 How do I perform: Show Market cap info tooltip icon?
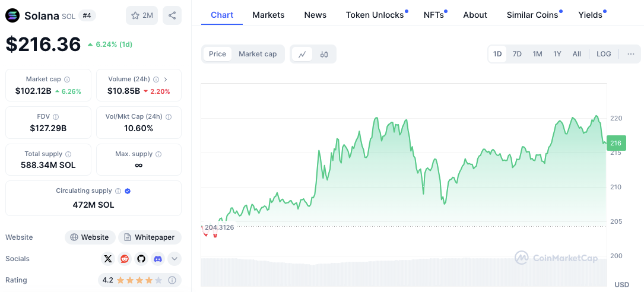(x=67, y=80)
